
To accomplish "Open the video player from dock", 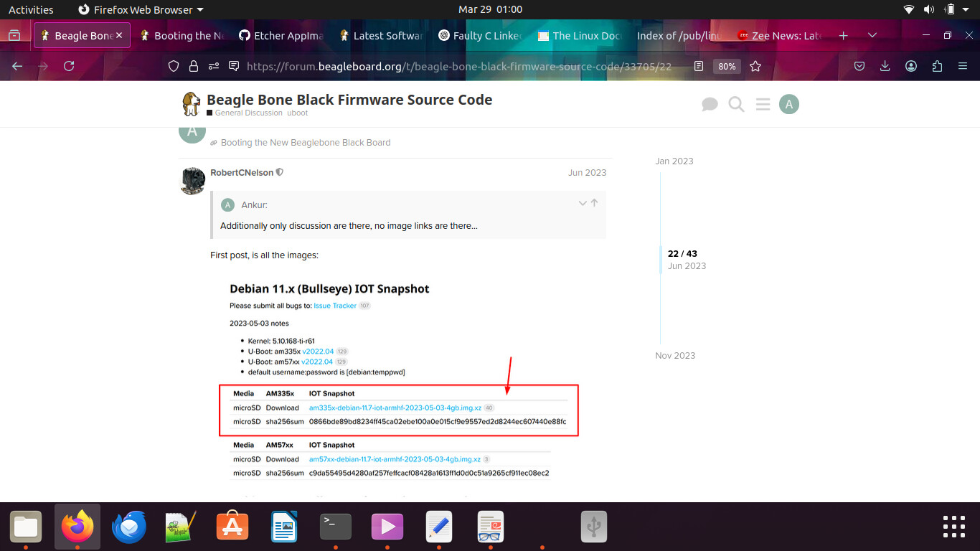I will pos(387,527).
